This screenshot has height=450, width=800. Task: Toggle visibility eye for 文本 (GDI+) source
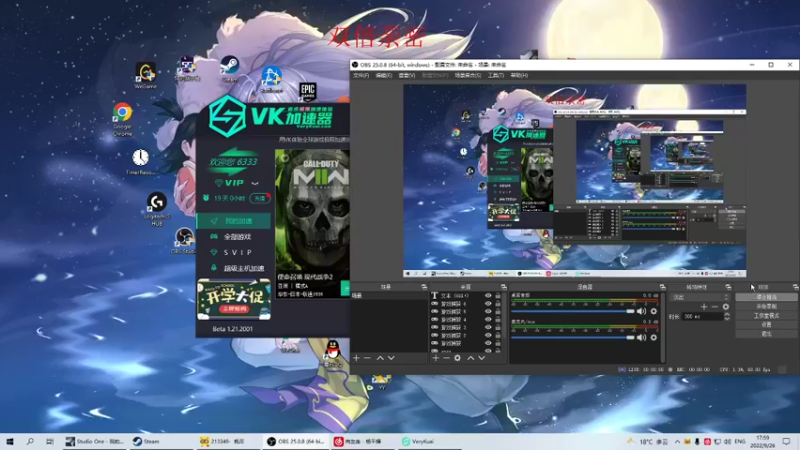488,295
